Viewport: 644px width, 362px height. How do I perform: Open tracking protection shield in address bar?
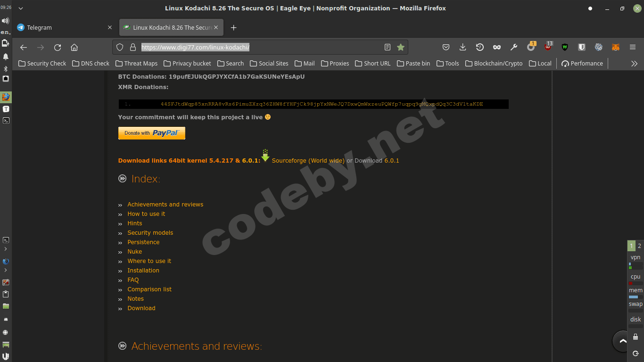[x=120, y=47]
